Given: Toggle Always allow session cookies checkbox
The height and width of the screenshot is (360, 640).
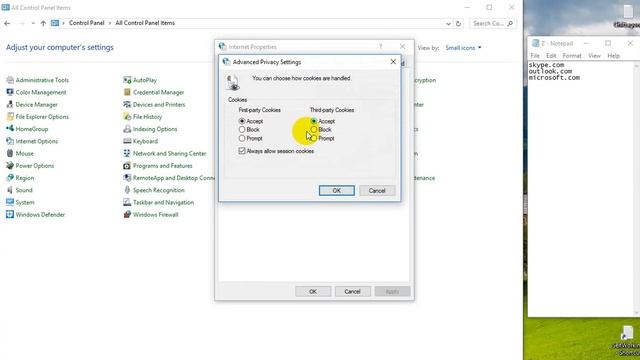Looking at the screenshot, I should [242, 151].
